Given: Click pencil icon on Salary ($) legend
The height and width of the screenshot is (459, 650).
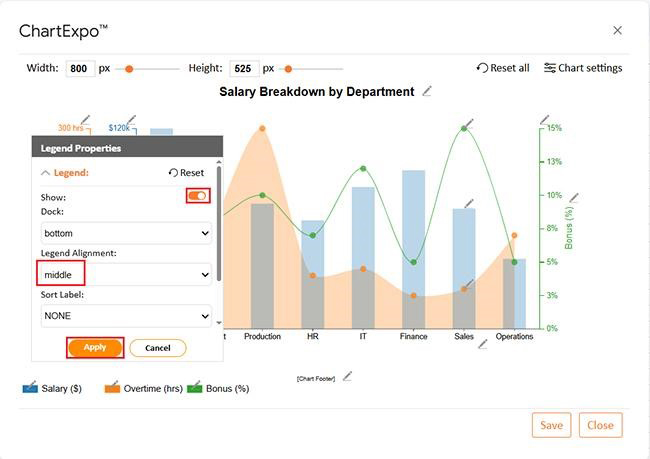Looking at the screenshot, I should (x=31, y=386).
